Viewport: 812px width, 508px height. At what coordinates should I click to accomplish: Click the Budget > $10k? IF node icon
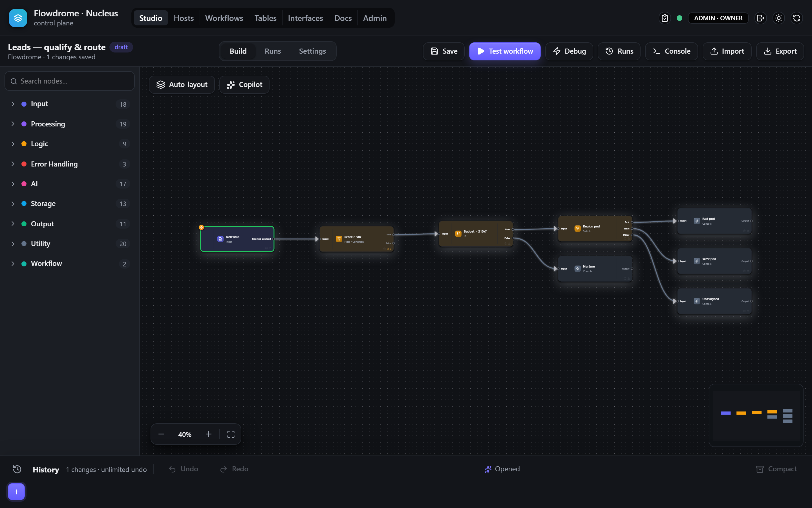(458, 233)
